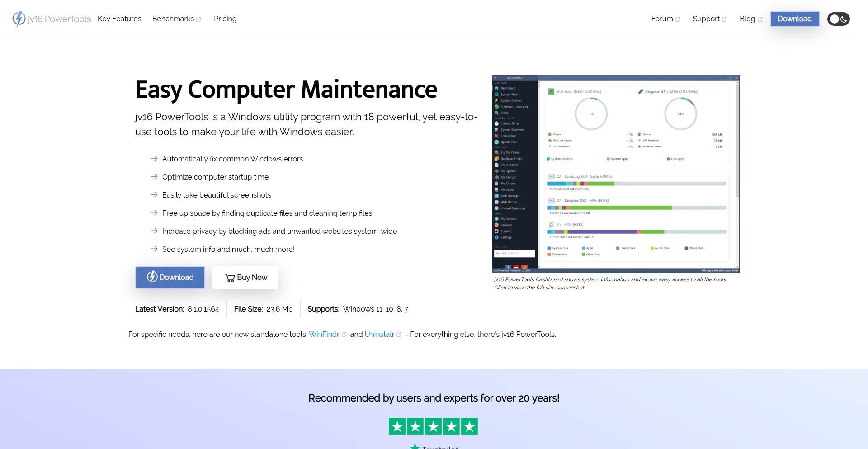Click external-link icon beside Benchmarks

pyautogui.click(x=198, y=19)
